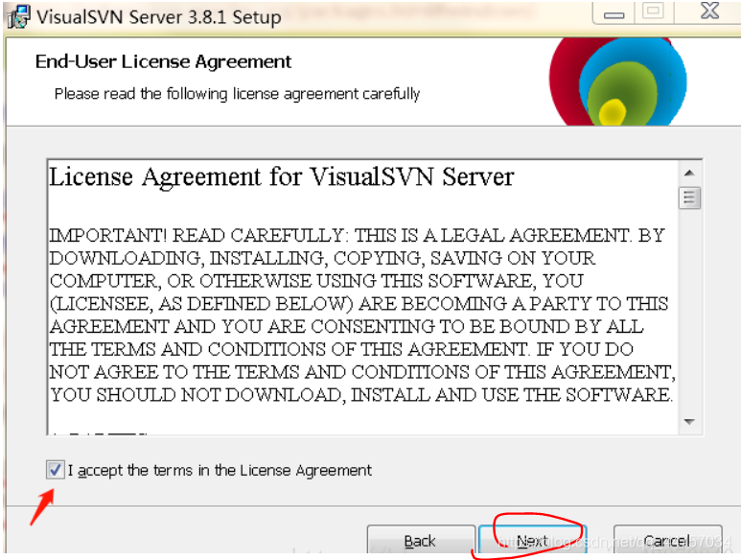Cancel the VisualSVN Server setup
The width and height of the screenshot is (741, 560).
tap(667, 540)
